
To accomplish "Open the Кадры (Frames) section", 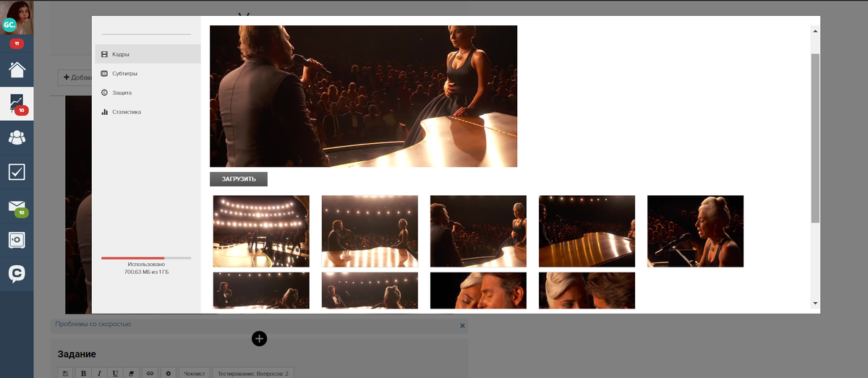I will (x=148, y=54).
